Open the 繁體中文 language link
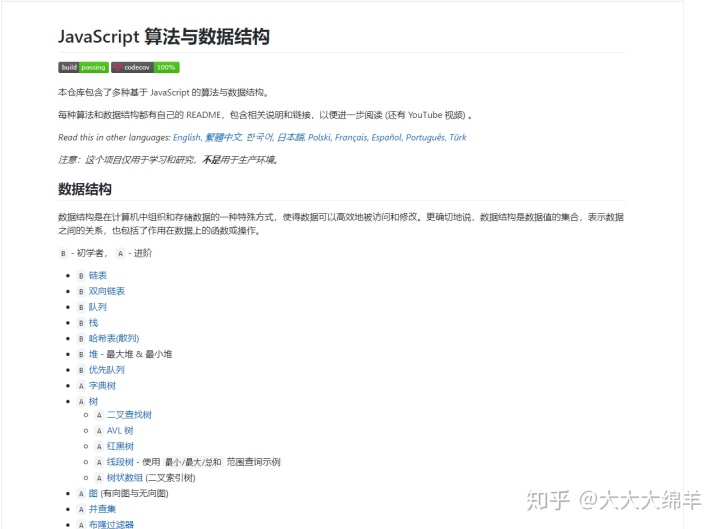This screenshot has height=529, width=720. click(223, 137)
